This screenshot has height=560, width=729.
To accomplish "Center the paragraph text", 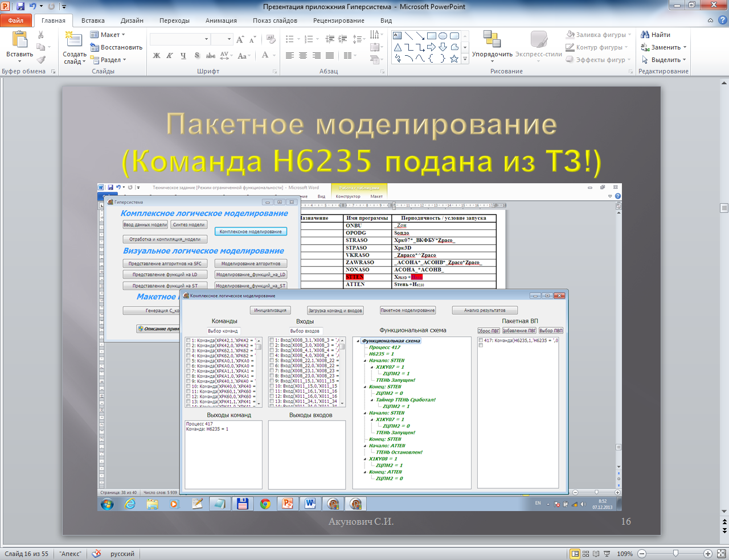I will [x=302, y=56].
